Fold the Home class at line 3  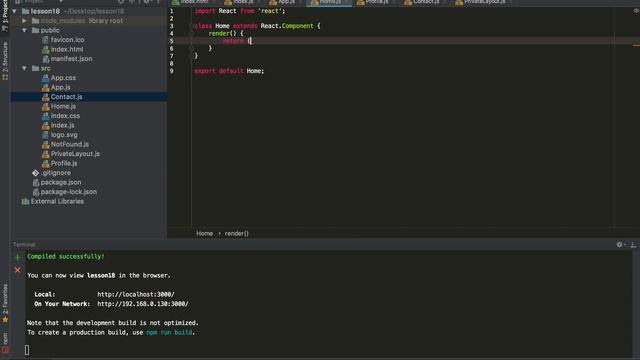(x=191, y=26)
